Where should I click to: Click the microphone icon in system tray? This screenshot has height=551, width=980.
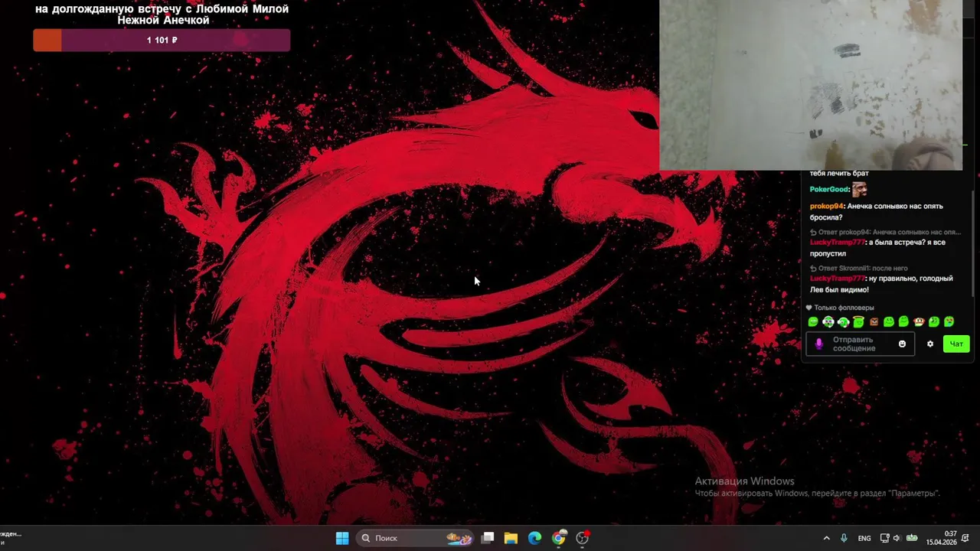(x=844, y=538)
